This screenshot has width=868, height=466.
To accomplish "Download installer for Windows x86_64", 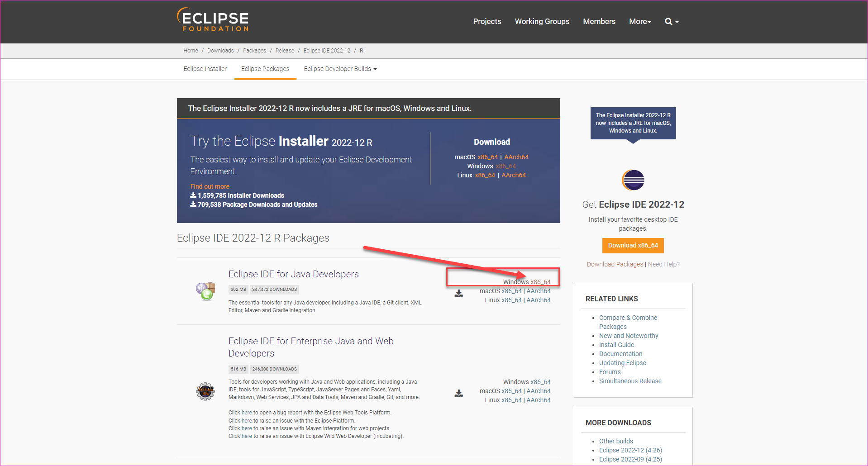I will click(506, 166).
